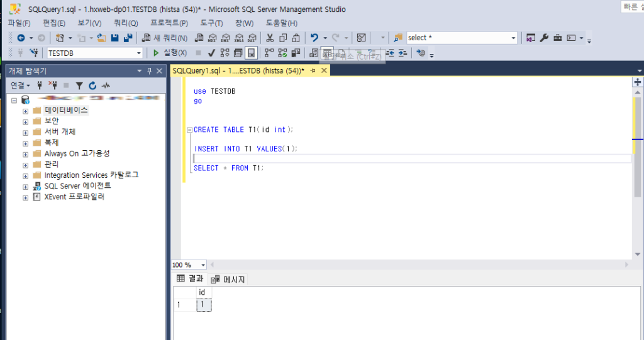This screenshot has height=340, width=644.
Task: Open the 도구(T) menu
Action: tap(211, 23)
